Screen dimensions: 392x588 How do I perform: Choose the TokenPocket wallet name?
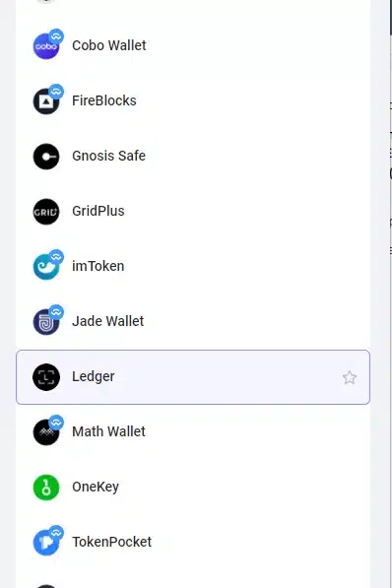point(111,542)
